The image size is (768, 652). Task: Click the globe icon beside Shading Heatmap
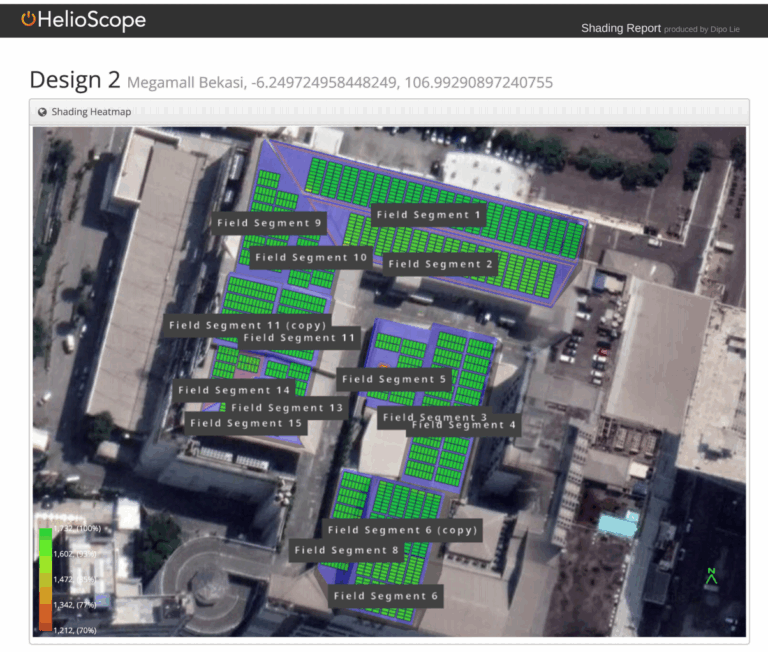tap(43, 112)
